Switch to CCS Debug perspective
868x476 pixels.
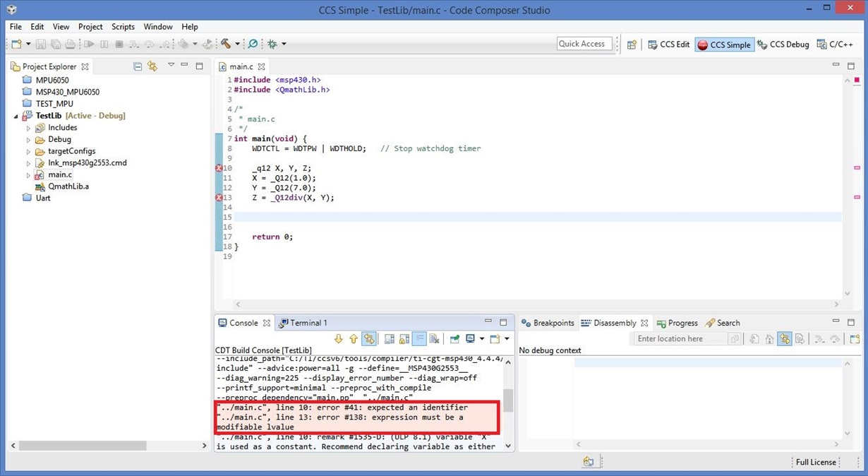tap(783, 44)
